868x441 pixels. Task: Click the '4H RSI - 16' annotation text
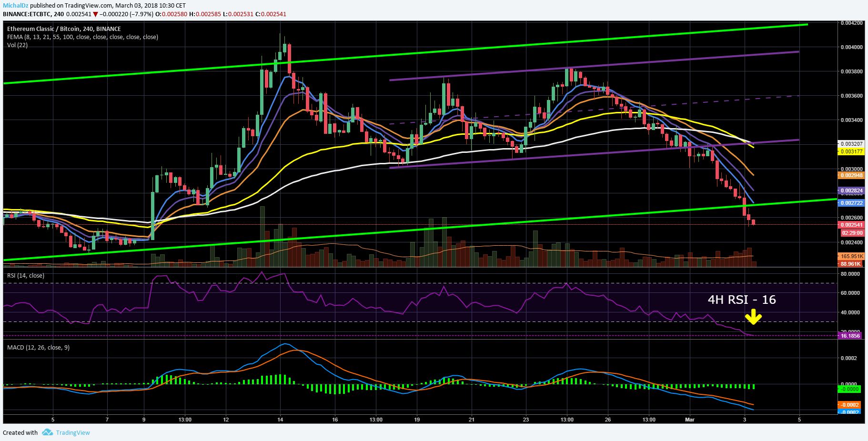[742, 300]
